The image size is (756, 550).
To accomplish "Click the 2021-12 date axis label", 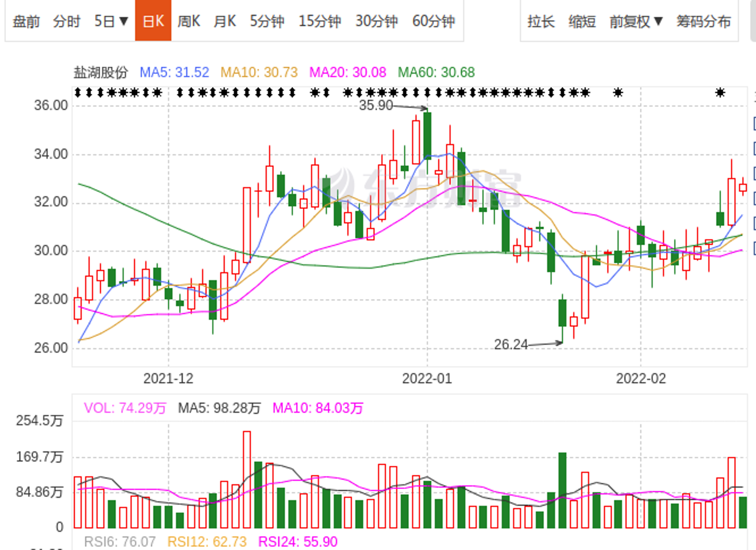I will click(168, 379).
